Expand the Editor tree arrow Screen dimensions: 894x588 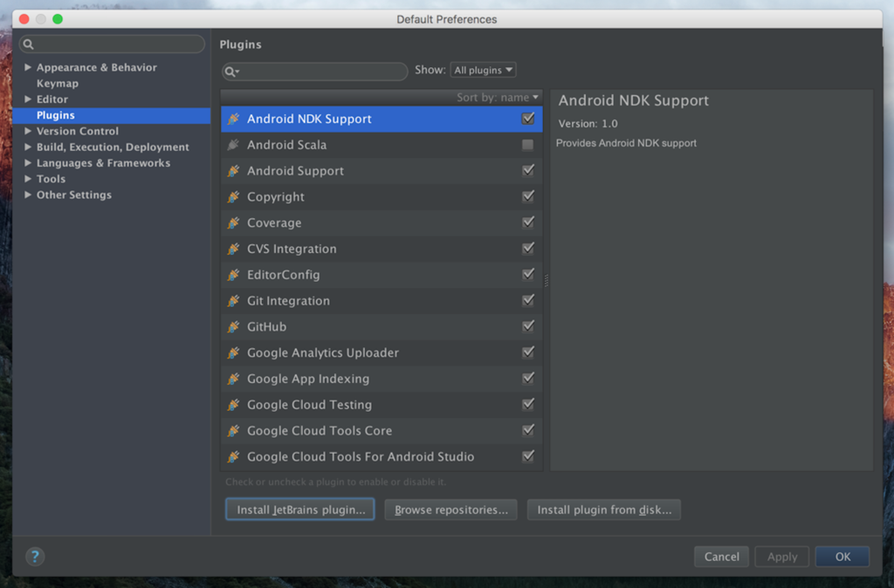pos(27,99)
